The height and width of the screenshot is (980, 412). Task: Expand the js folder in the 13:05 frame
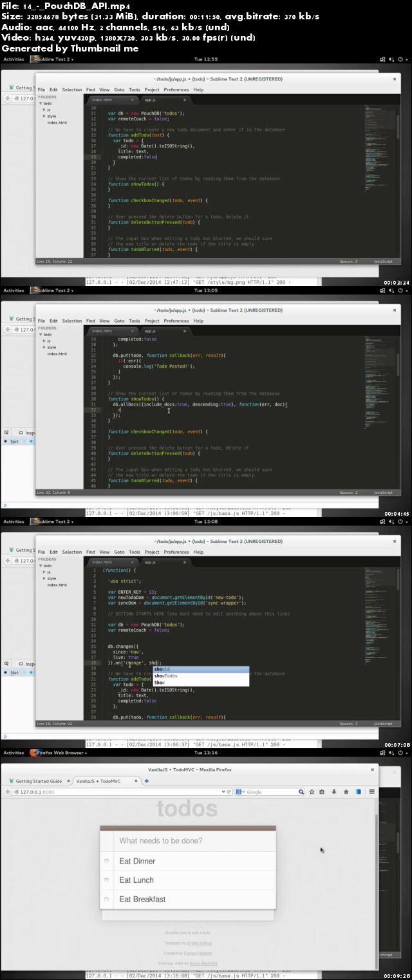(44, 341)
